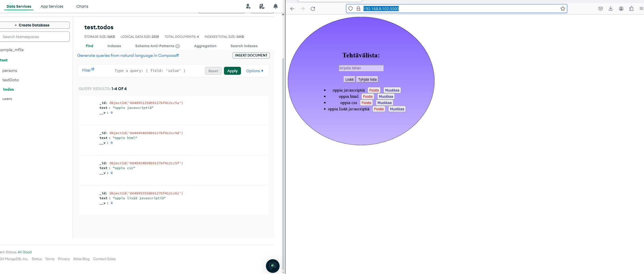Select the users collection
The image size is (644, 274).
click(7, 99)
